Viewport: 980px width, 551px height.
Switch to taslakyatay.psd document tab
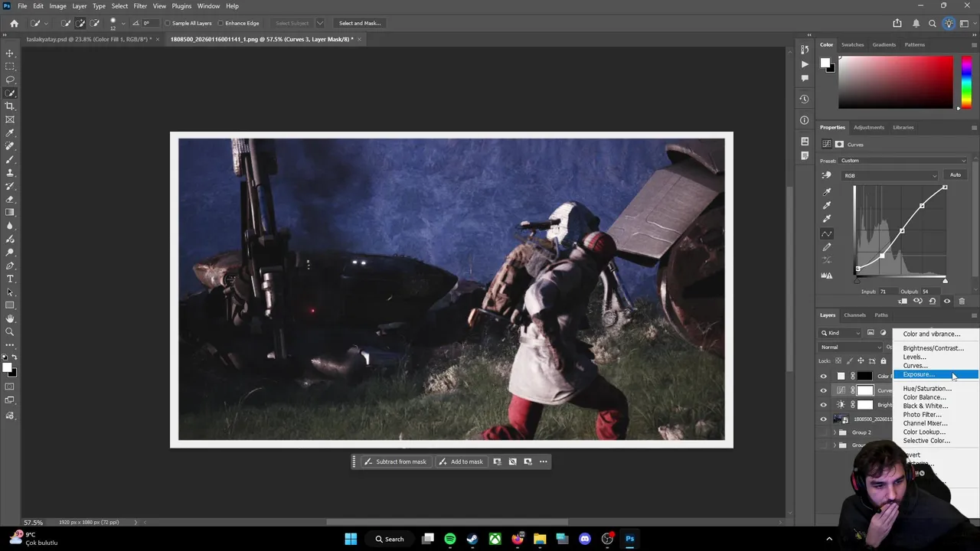point(88,39)
